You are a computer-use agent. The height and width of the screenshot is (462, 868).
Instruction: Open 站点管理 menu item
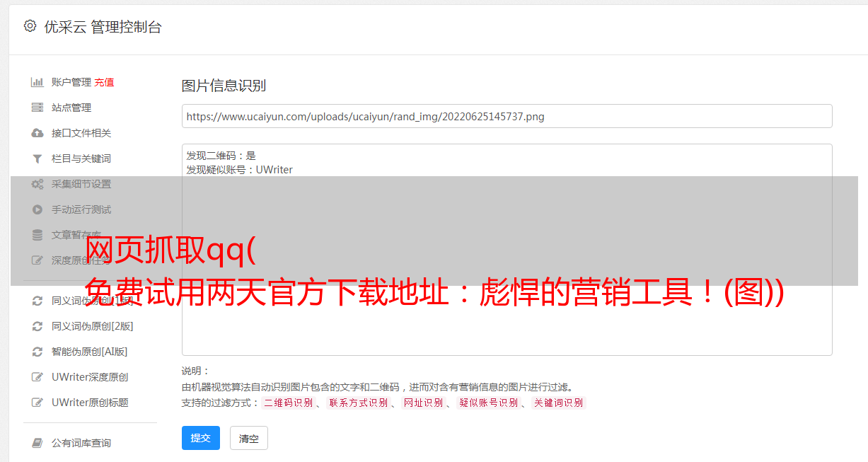tap(71, 108)
